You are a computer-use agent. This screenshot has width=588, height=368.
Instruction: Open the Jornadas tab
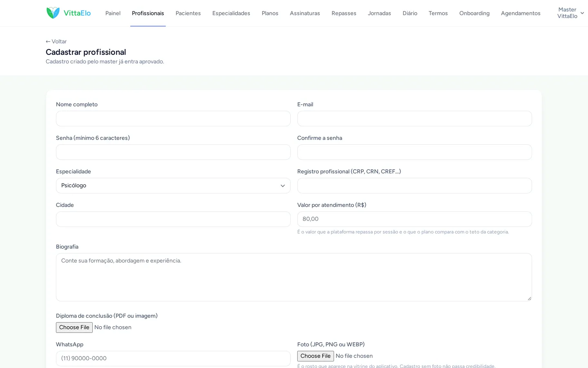pyautogui.click(x=379, y=13)
